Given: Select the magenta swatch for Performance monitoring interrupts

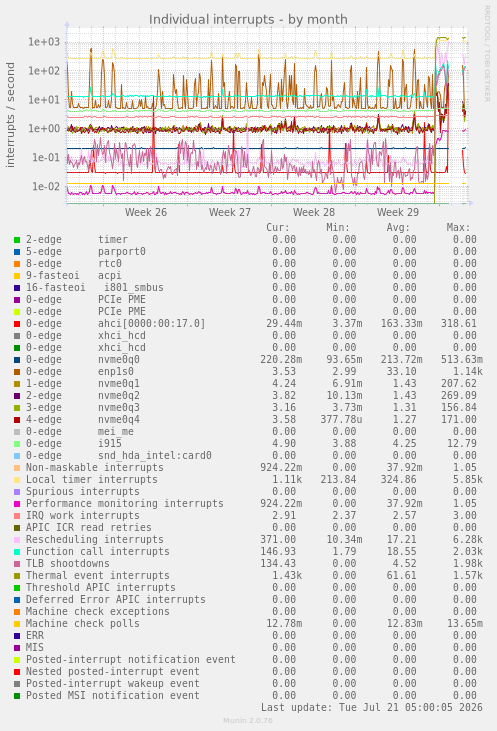Looking at the screenshot, I should click(x=17, y=504).
